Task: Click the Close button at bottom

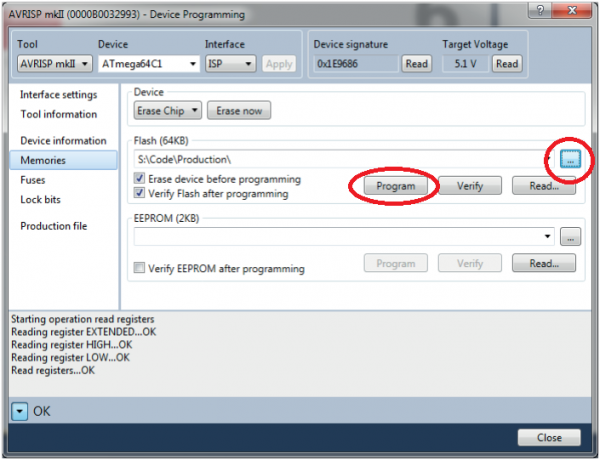Action: [549, 437]
